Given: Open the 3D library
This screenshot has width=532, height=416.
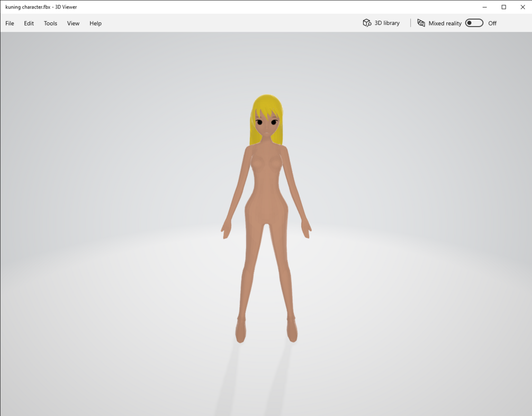Looking at the screenshot, I should point(381,23).
